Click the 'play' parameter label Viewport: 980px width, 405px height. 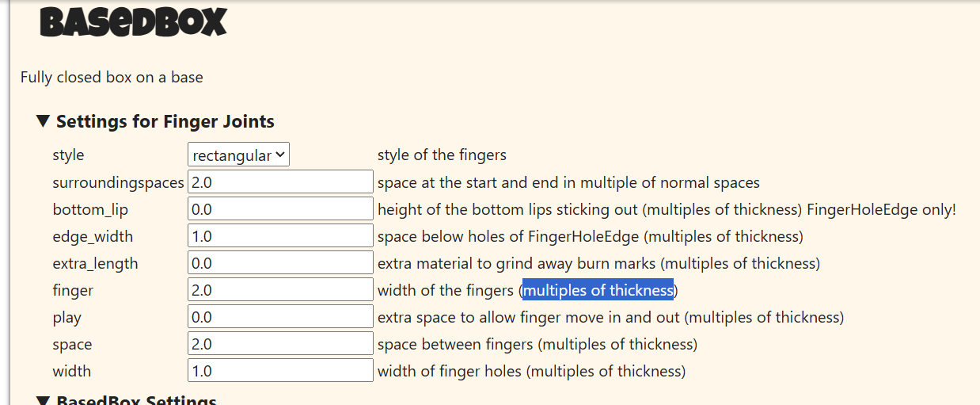[67, 318]
